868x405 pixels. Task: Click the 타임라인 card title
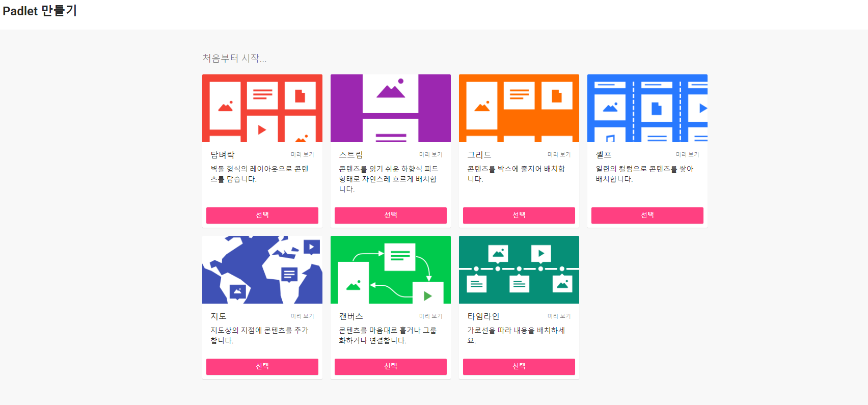pyautogui.click(x=483, y=316)
